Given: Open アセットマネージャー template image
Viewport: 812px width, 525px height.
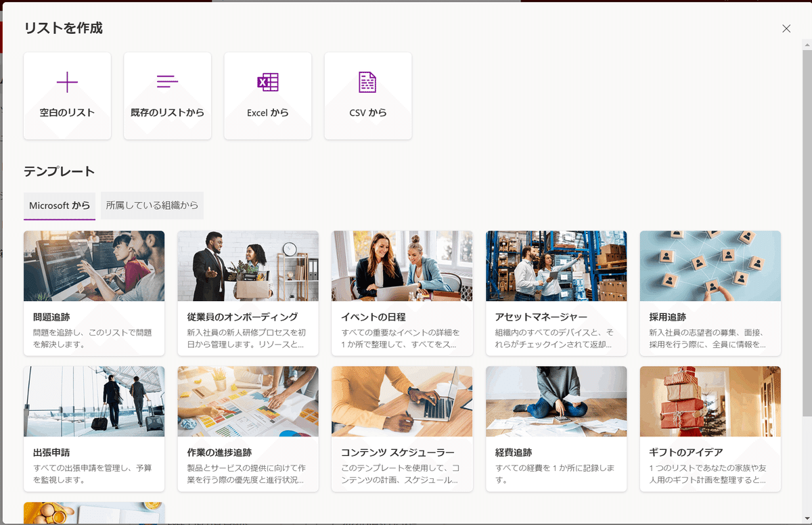Looking at the screenshot, I should [556, 266].
